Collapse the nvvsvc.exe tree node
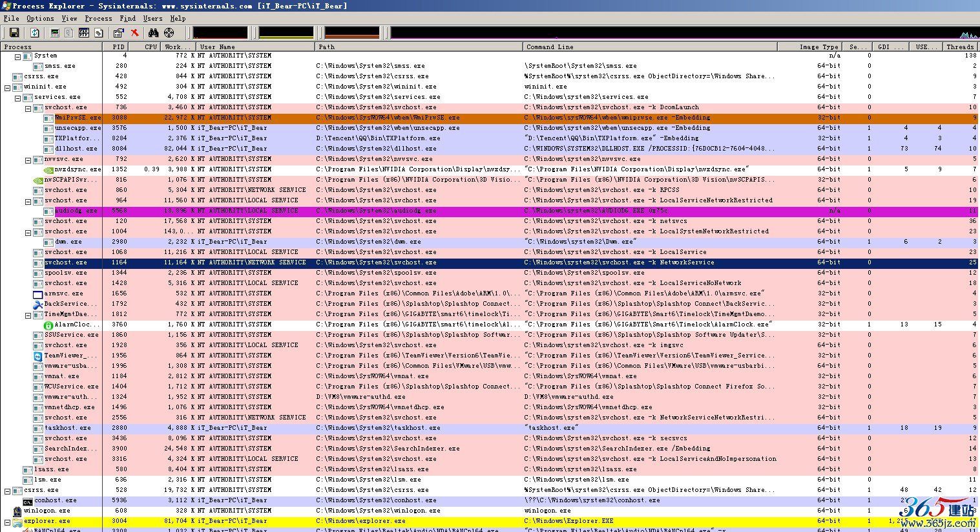The height and width of the screenshot is (532, 980). [28, 160]
